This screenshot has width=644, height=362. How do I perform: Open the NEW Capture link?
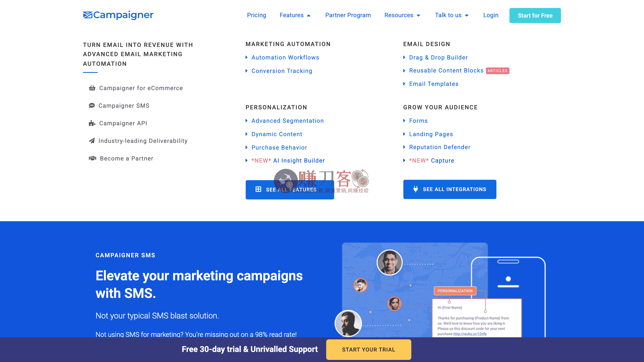(x=431, y=160)
